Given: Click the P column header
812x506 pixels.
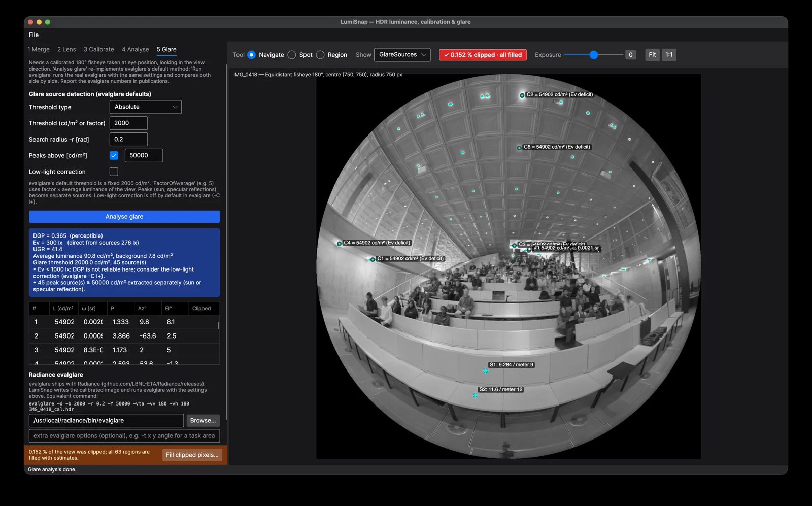Looking at the screenshot, I should tap(120, 309).
